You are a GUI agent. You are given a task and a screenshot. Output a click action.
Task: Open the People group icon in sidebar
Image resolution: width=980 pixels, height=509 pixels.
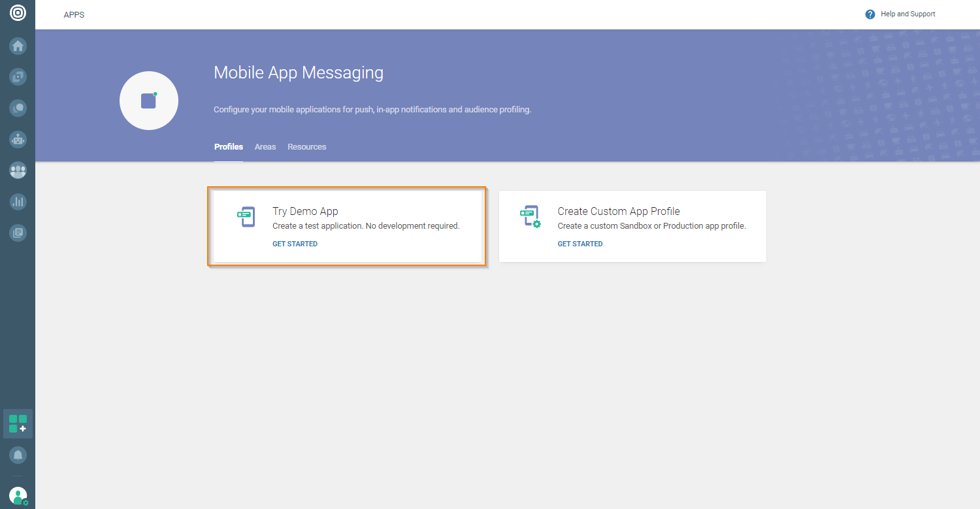tap(18, 171)
